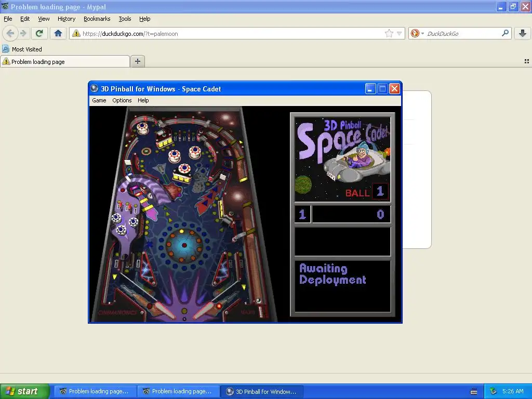This screenshot has height=399, width=532.
Task: Open the Mypal Help menu
Action: click(x=145, y=19)
